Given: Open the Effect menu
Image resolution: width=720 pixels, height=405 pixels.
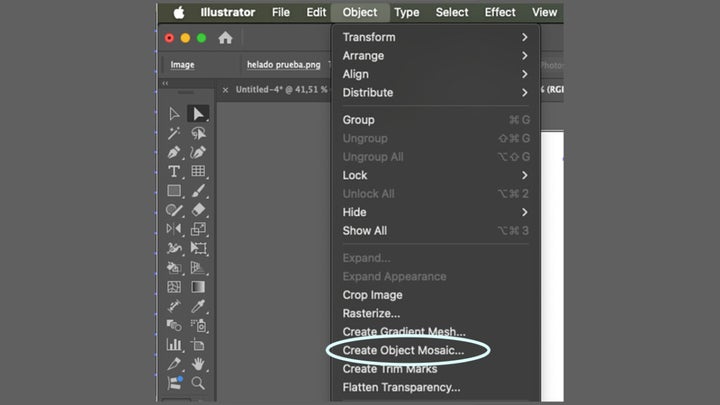Looking at the screenshot, I should 500,12.
